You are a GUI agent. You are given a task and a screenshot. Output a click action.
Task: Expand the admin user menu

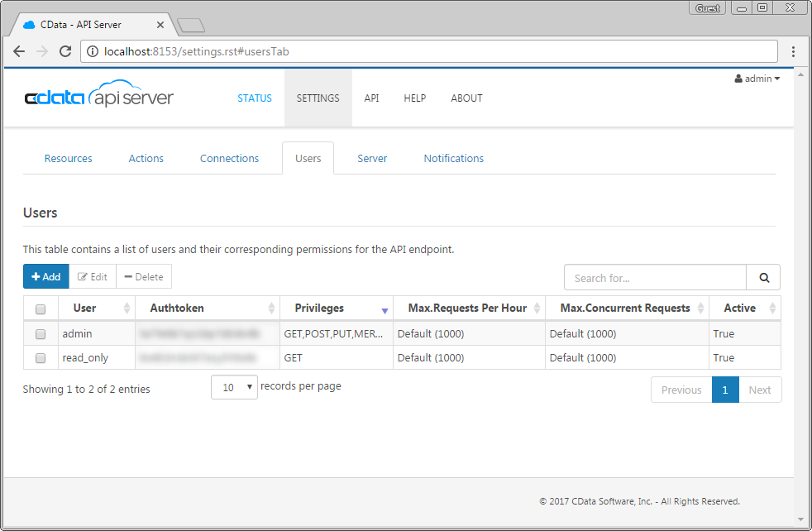(x=757, y=79)
